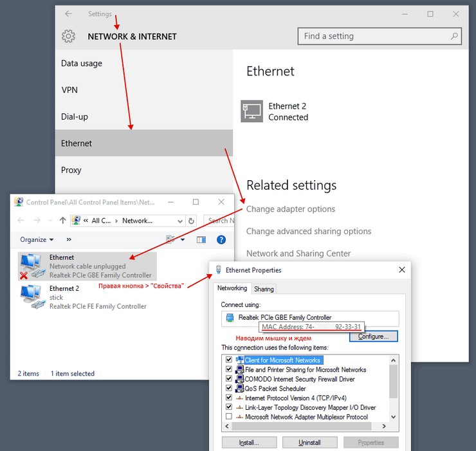The image size is (476, 451).
Task: Select Proxy in Settings sidebar
Action: tap(144, 170)
